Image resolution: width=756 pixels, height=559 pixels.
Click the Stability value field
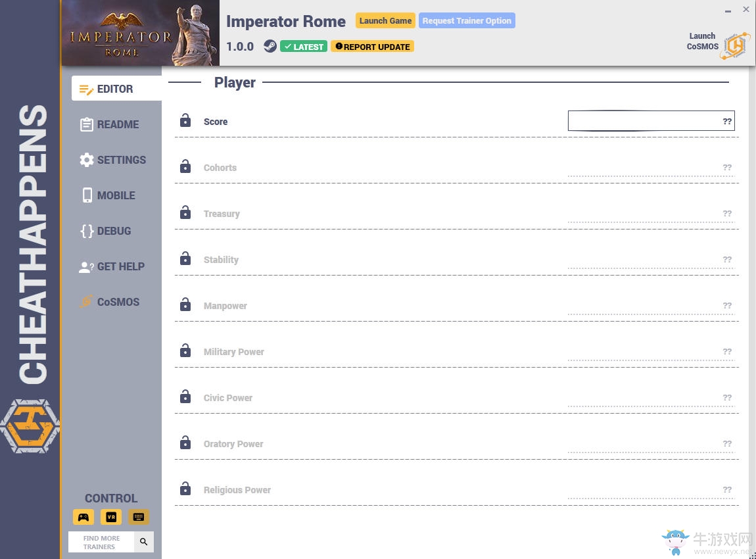(x=651, y=260)
